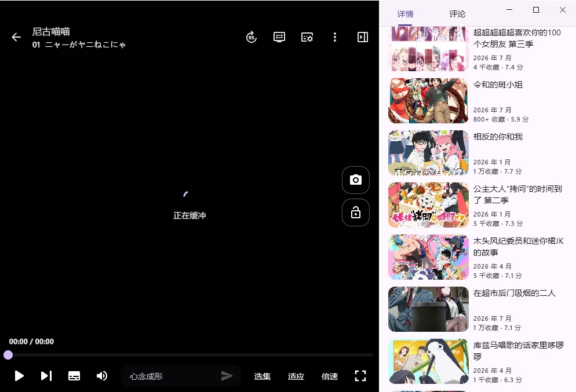This screenshot has width=576, height=392.
Task: Open the danmaku settings gear icon
Action: pyautogui.click(x=307, y=37)
